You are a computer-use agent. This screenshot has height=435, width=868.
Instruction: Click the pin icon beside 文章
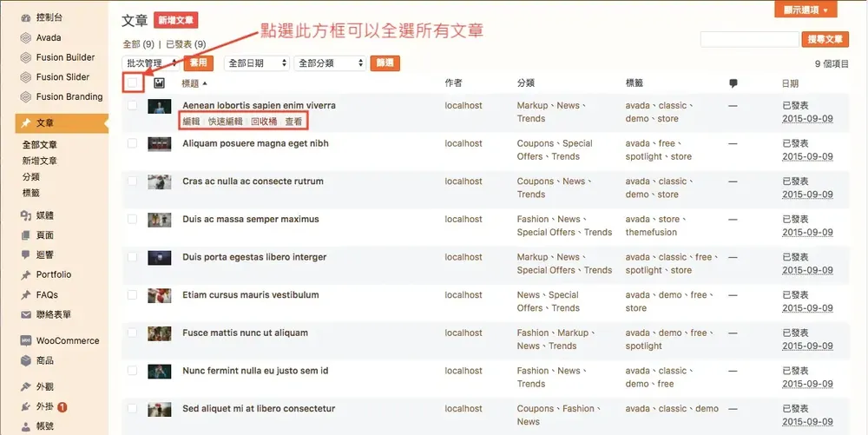(25, 123)
